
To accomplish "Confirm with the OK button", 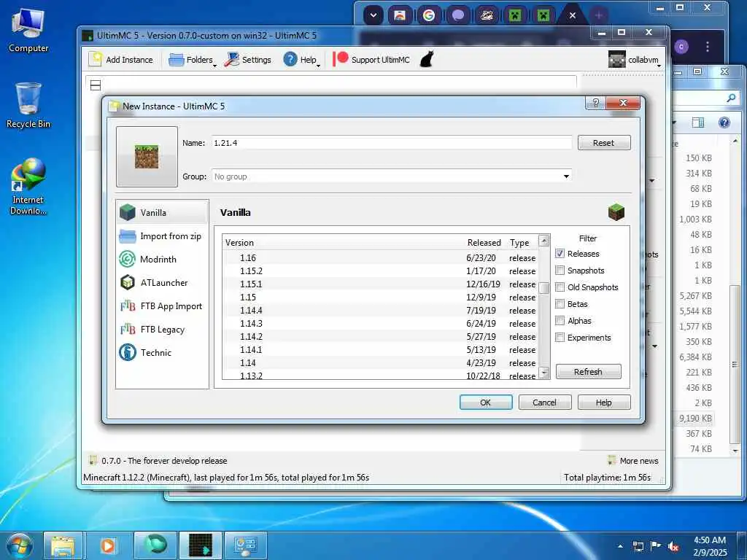I will [486, 402].
